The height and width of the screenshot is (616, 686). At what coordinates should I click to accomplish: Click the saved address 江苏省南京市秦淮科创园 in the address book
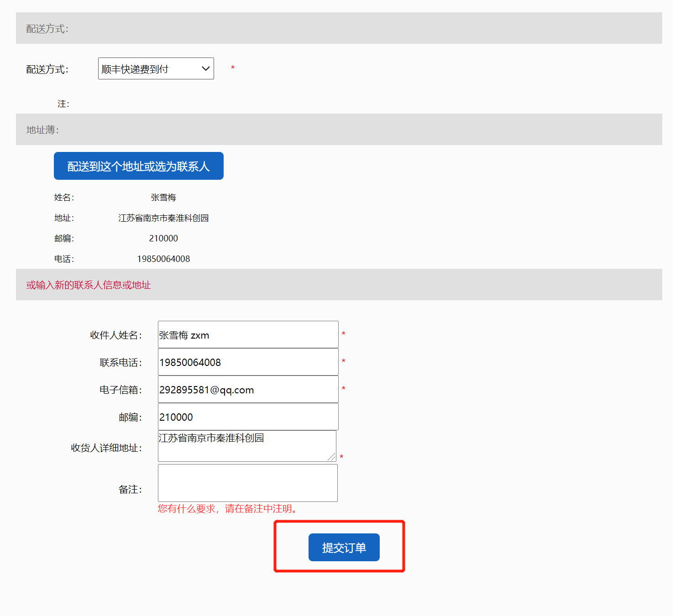(163, 218)
